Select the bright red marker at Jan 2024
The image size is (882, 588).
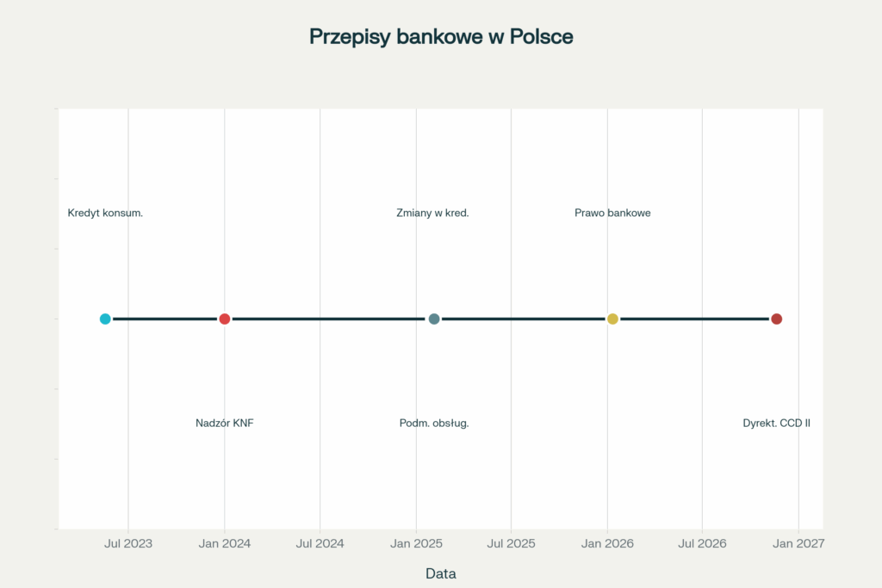click(225, 319)
